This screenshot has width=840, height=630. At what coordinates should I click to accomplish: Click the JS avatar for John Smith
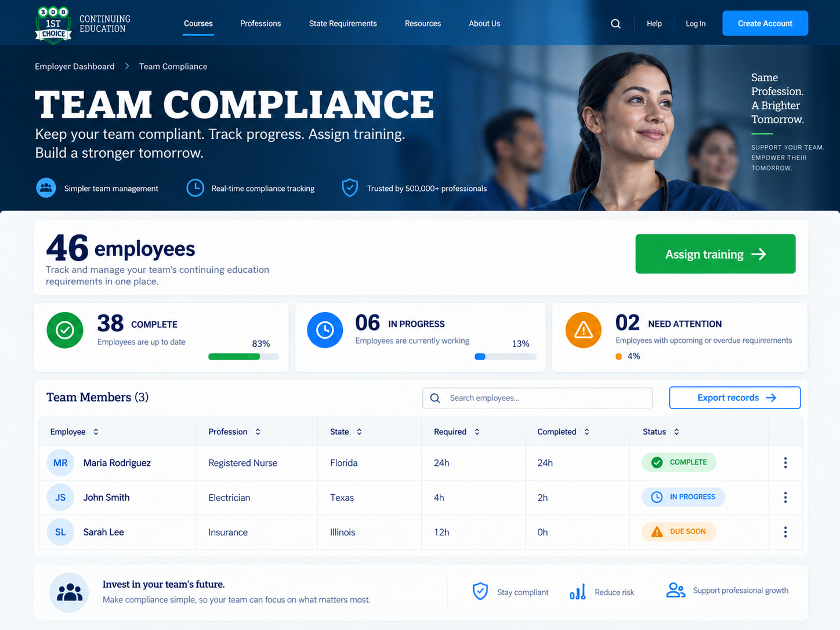tap(60, 498)
